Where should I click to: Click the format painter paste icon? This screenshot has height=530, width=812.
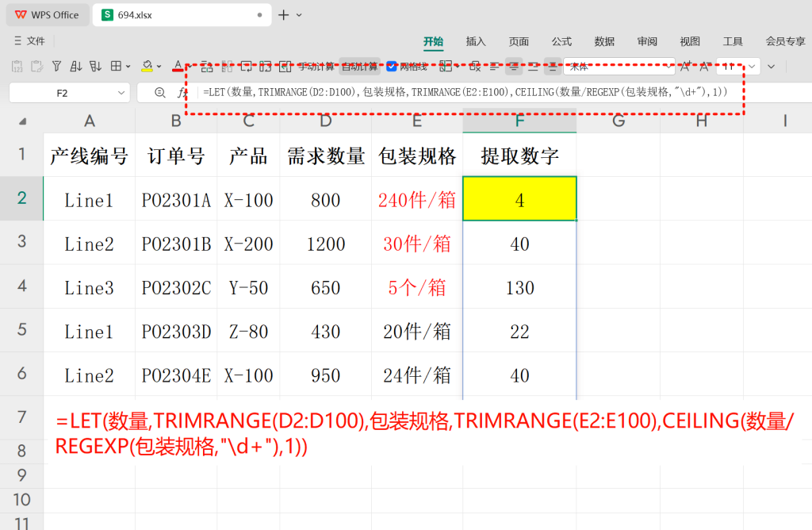(x=36, y=67)
